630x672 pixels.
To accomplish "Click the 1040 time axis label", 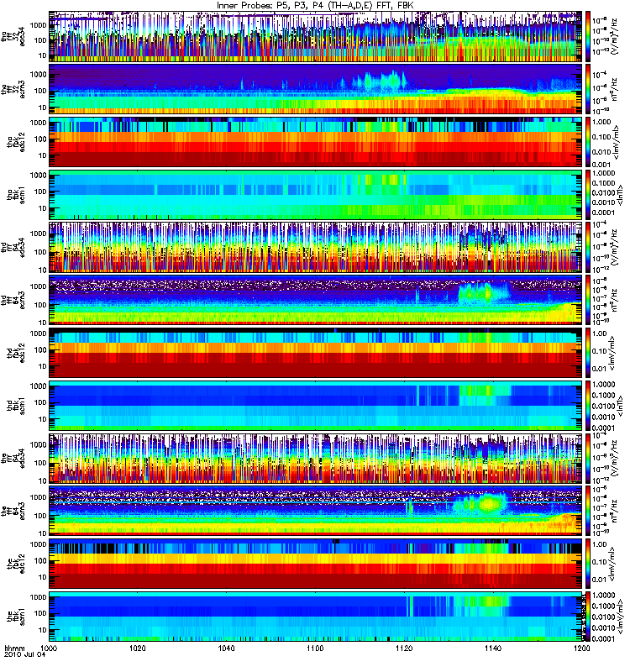I will coord(226,648).
